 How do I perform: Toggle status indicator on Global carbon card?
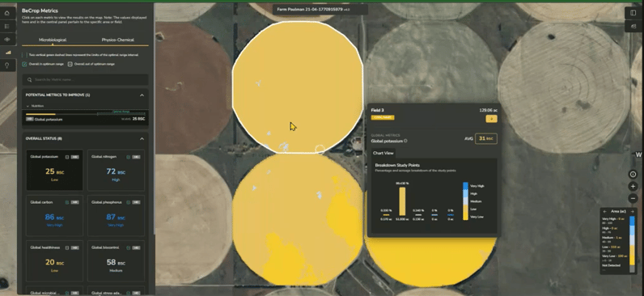click(x=67, y=202)
